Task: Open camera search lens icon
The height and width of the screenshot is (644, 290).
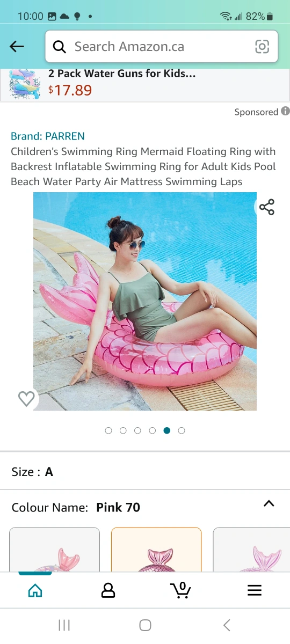Action: tap(262, 47)
